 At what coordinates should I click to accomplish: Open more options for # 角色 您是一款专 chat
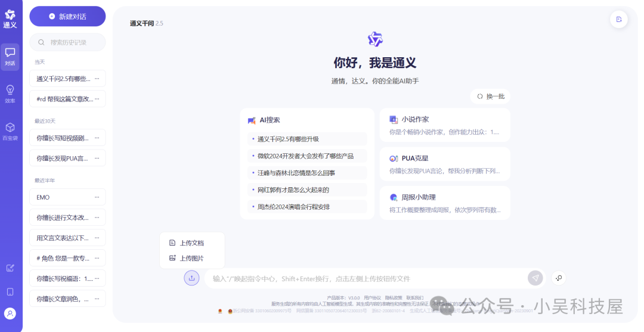point(97,258)
